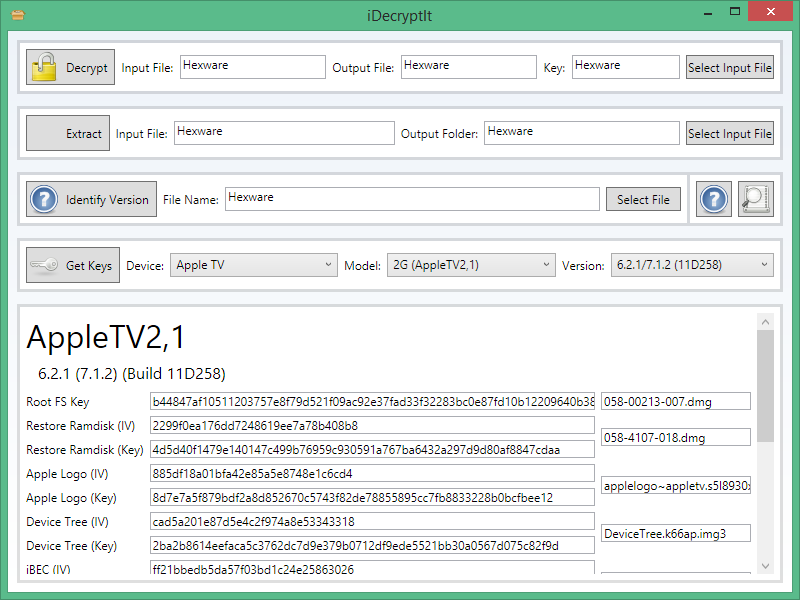Click the 058-4107-018.dmg filename field

tap(676, 437)
